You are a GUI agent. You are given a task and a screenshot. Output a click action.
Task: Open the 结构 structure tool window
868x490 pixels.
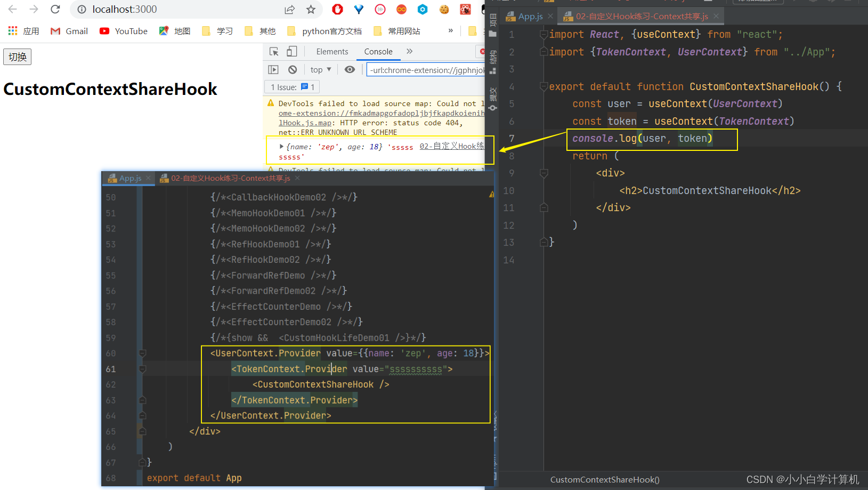pyautogui.click(x=493, y=62)
